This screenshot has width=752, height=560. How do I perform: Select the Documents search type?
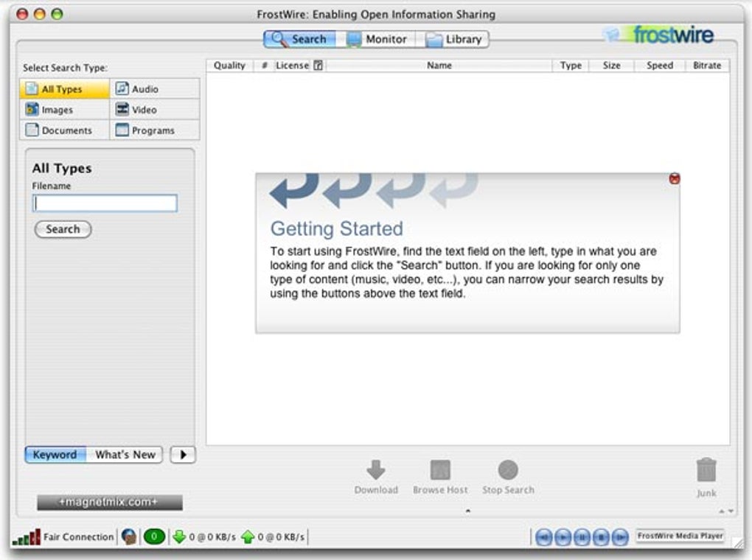click(x=65, y=130)
